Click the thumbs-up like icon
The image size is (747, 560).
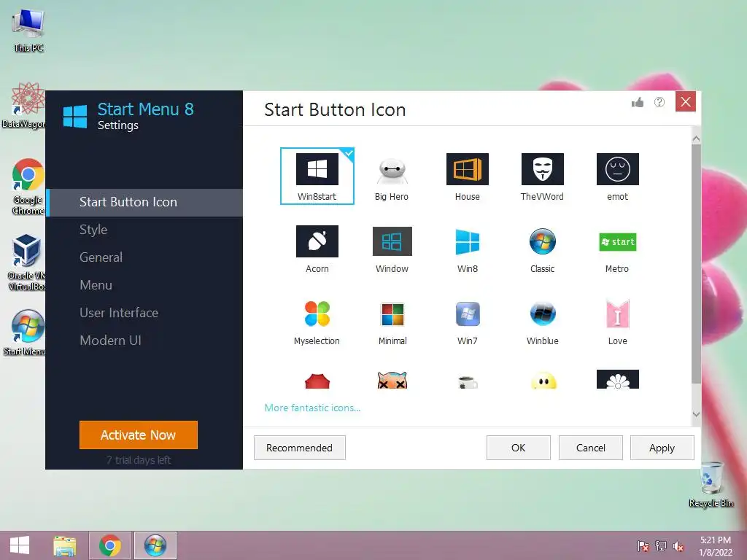click(638, 102)
